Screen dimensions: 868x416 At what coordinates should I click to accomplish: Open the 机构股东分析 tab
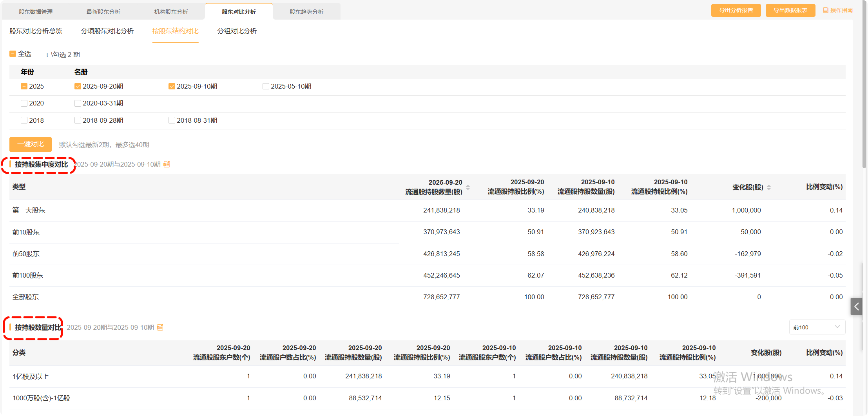pyautogui.click(x=171, y=12)
